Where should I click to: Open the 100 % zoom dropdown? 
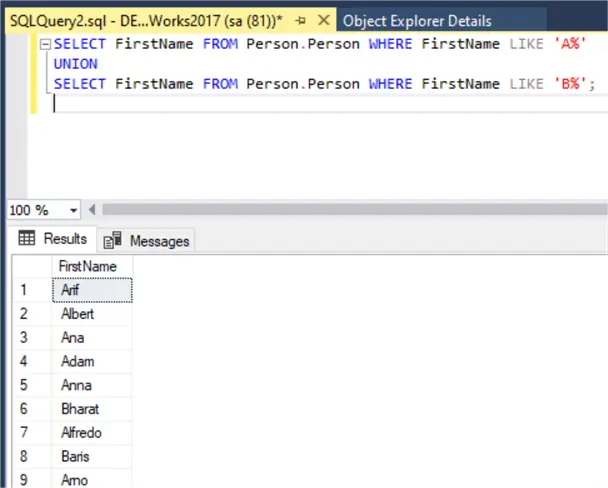pos(73,210)
